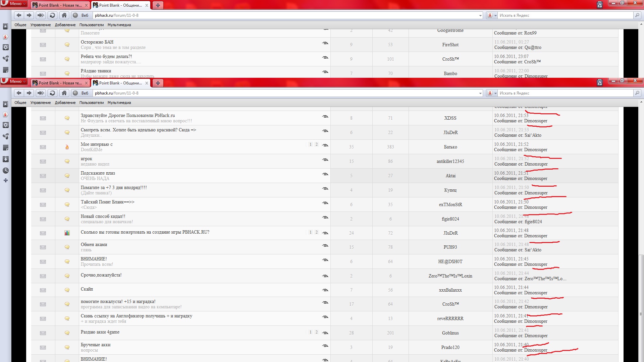
Task: Click 'Искать в Яндекс' search field, upper window
Action: 566,15
